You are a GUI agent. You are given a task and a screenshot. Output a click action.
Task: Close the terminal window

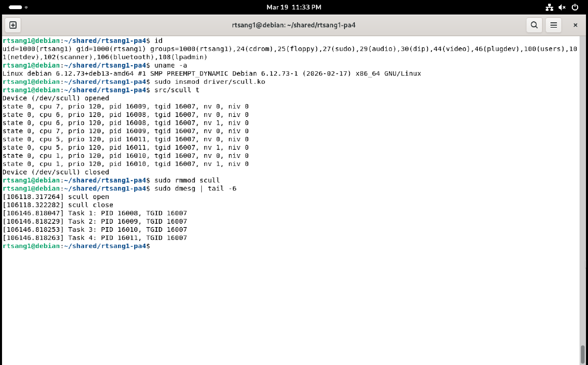coord(575,25)
